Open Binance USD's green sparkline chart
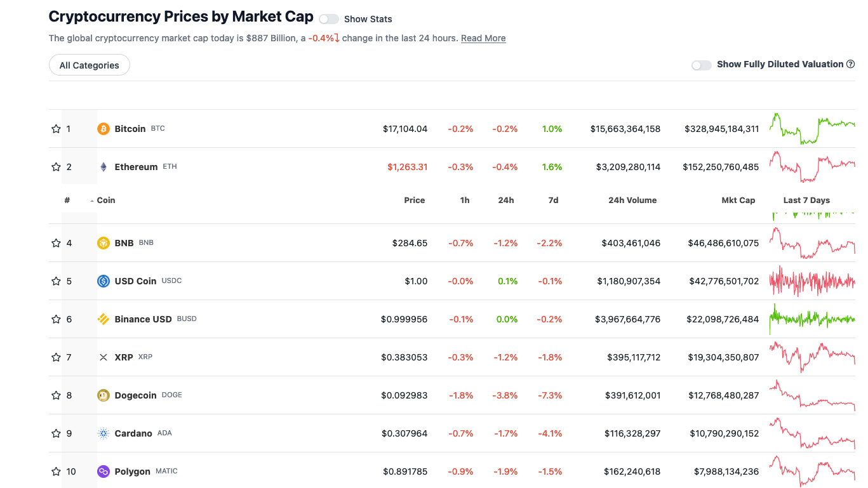The height and width of the screenshot is (488, 868). 812,319
